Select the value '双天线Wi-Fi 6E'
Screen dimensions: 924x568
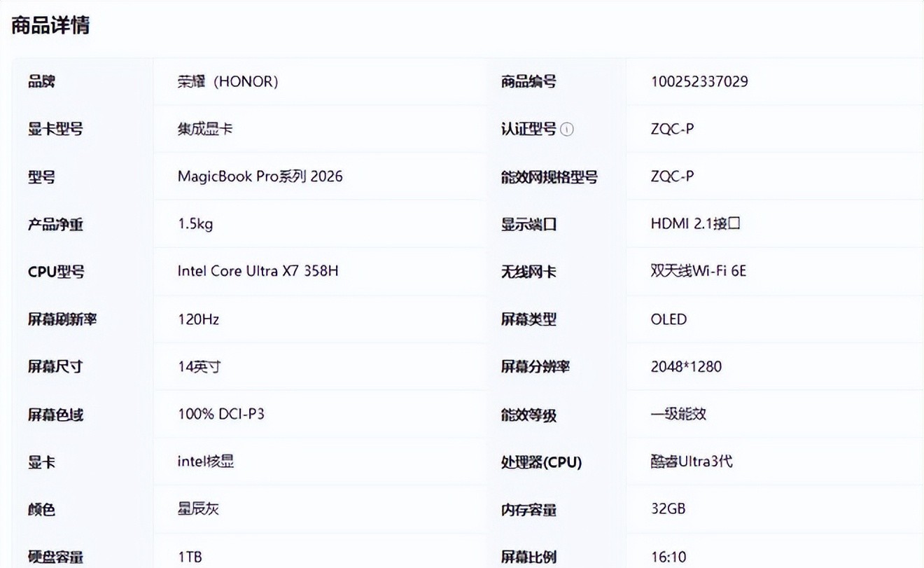(699, 270)
